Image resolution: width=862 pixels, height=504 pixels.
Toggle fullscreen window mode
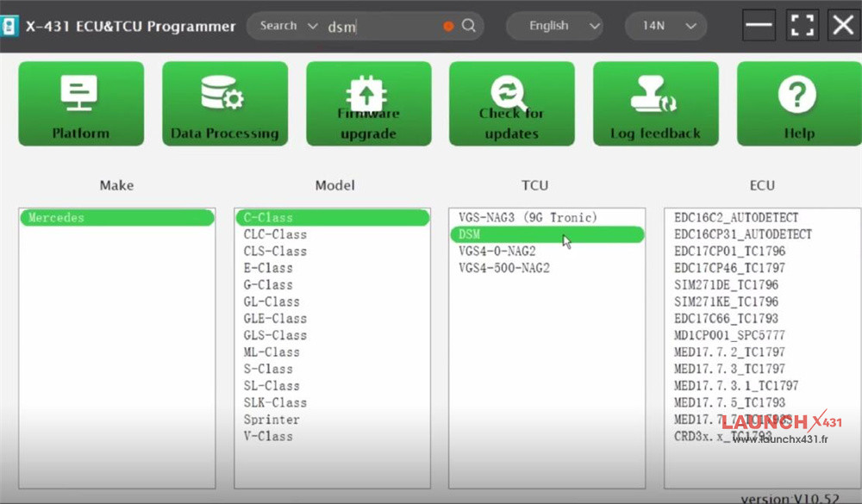point(802,26)
